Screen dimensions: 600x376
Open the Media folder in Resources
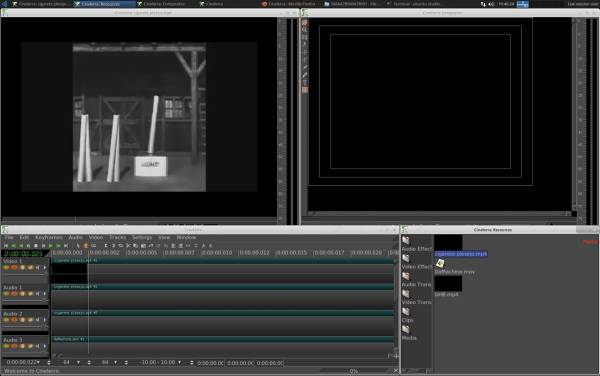(x=406, y=329)
